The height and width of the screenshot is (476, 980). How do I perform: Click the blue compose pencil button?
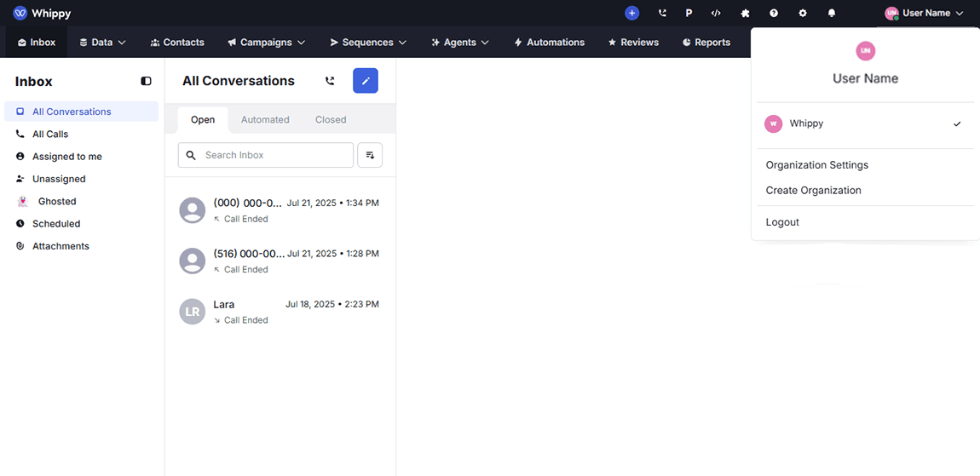click(x=366, y=81)
